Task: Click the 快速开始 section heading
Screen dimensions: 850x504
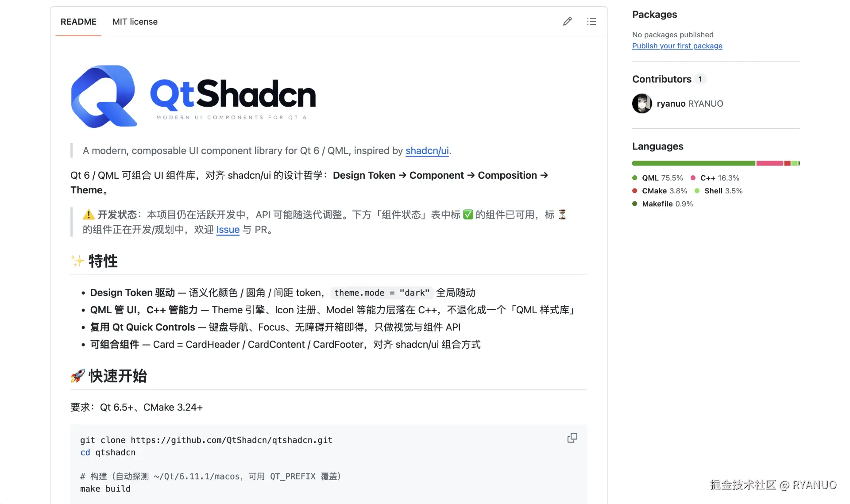Action: 109,376
